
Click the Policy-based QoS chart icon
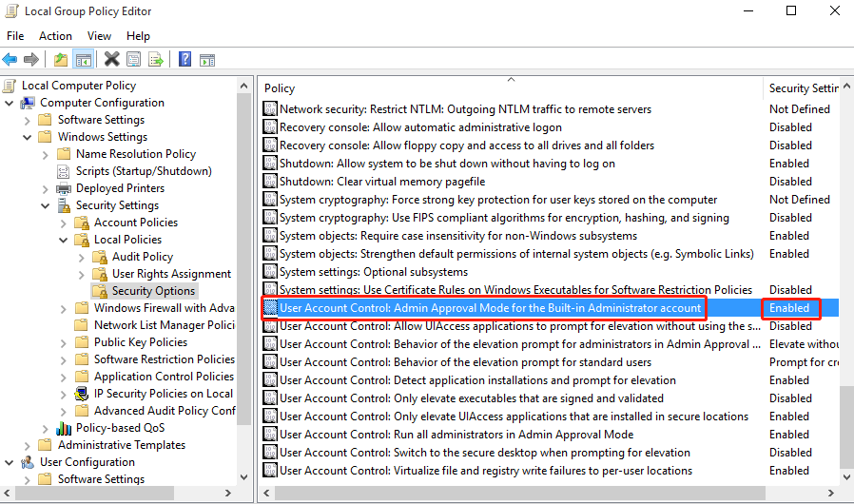64,428
